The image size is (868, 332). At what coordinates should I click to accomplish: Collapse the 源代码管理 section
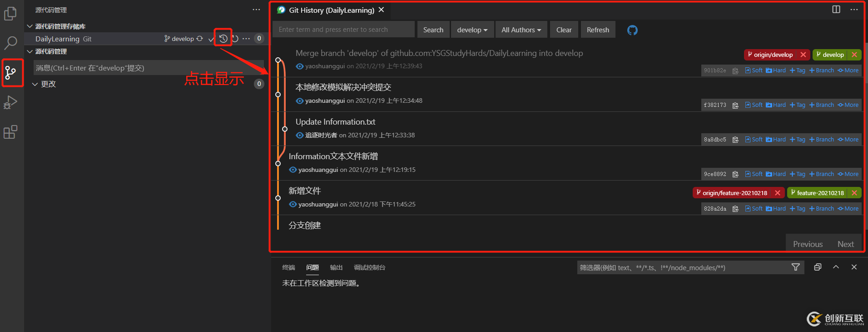point(30,51)
